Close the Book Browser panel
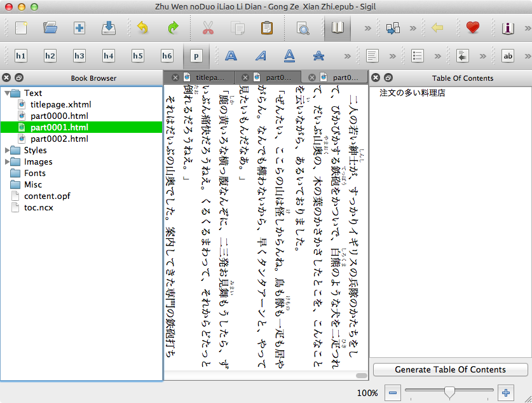532x403 pixels. (6, 78)
